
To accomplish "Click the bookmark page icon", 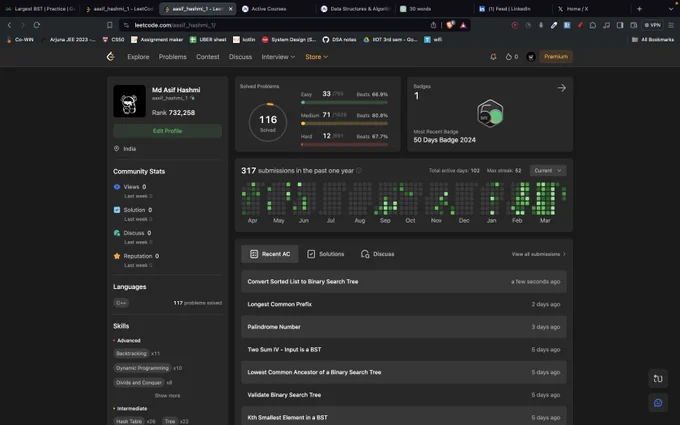I will click(x=110, y=25).
